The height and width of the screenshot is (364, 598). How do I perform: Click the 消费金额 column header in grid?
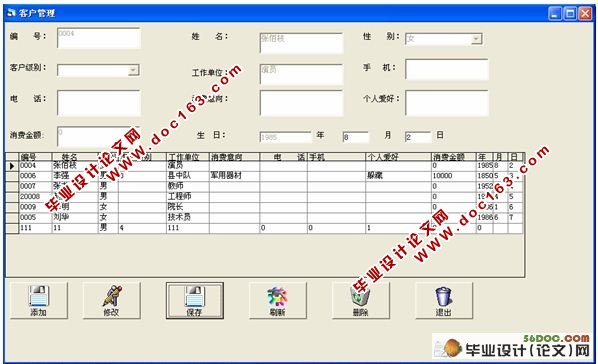tap(453, 157)
